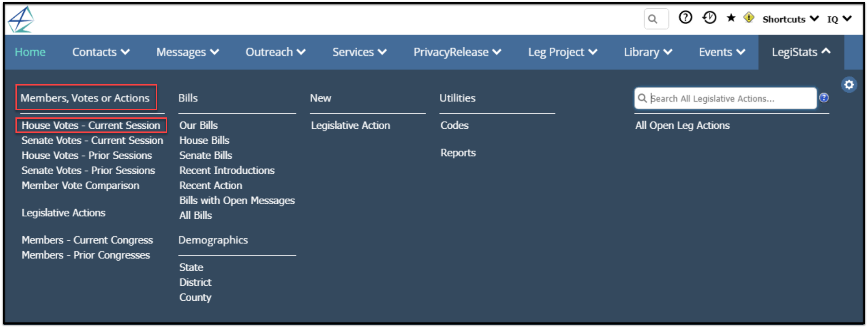Open the help question mark icon
The image size is (868, 328).
pos(685,18)
